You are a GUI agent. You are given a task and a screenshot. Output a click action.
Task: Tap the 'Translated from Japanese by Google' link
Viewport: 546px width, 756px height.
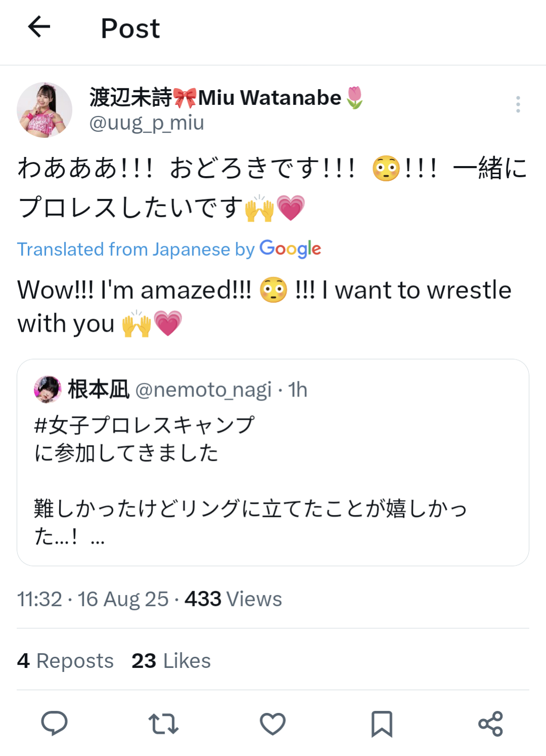169,249
